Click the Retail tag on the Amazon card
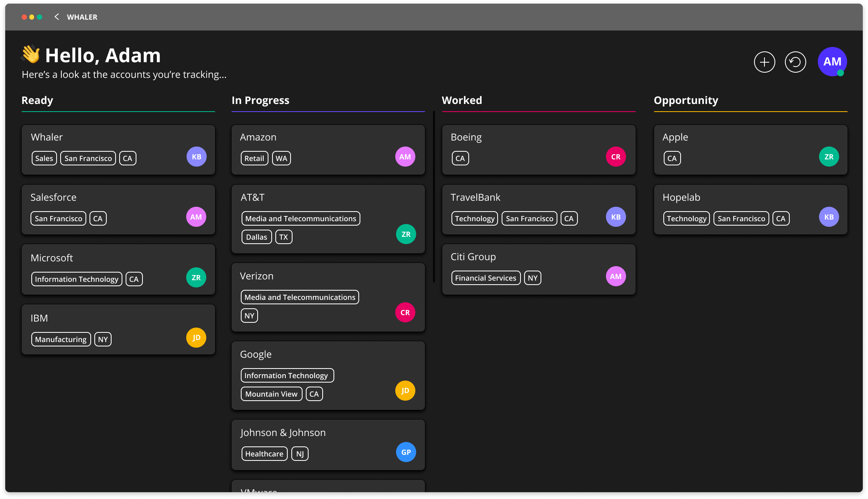The width and height of the screenshot is (868, 499). 254,158
